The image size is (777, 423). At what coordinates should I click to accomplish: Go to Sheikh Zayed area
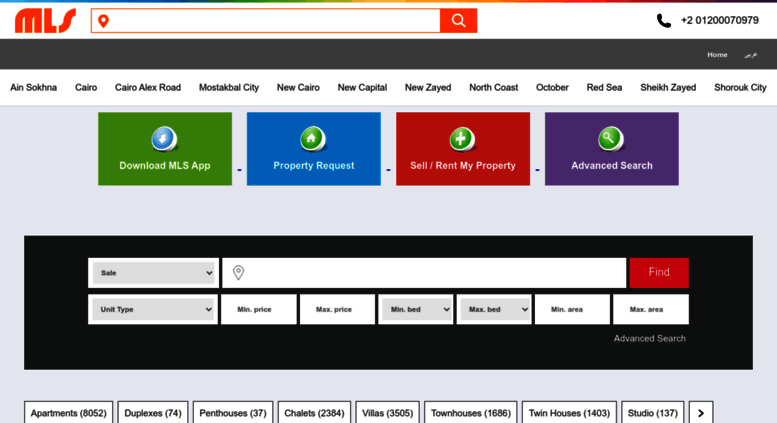[x=668, y=88]
